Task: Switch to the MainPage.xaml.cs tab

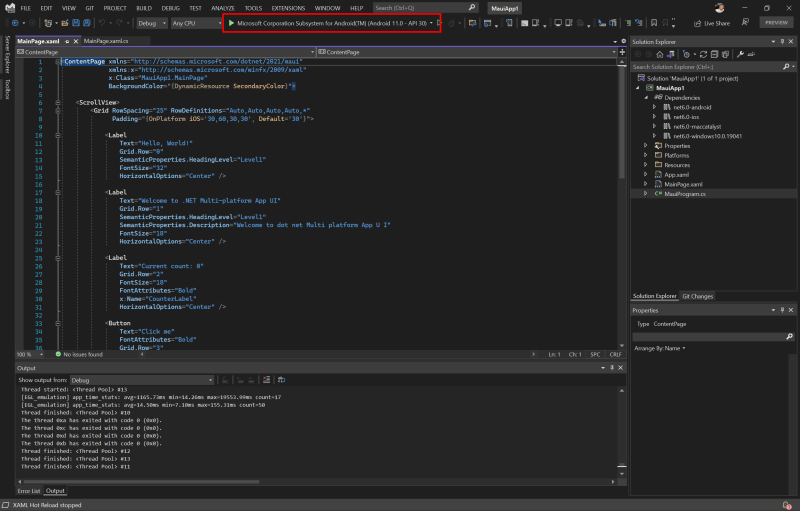Action: point(106,41)
